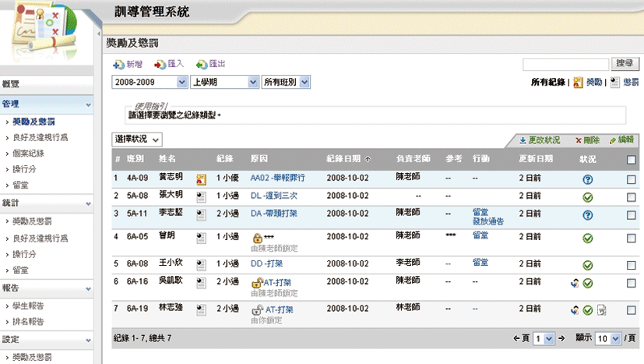Click the search text field

point(565,64)
